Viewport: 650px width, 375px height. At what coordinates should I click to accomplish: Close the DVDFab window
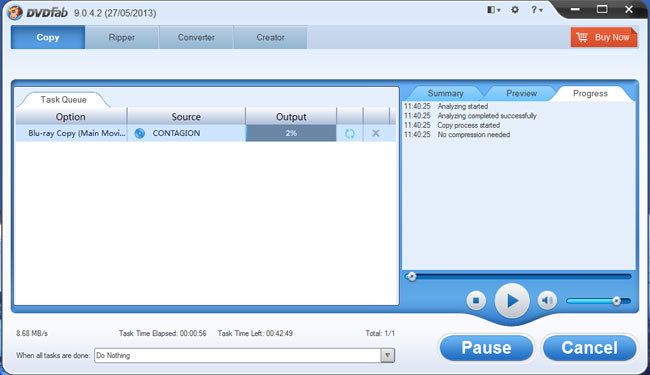[629, 10]
